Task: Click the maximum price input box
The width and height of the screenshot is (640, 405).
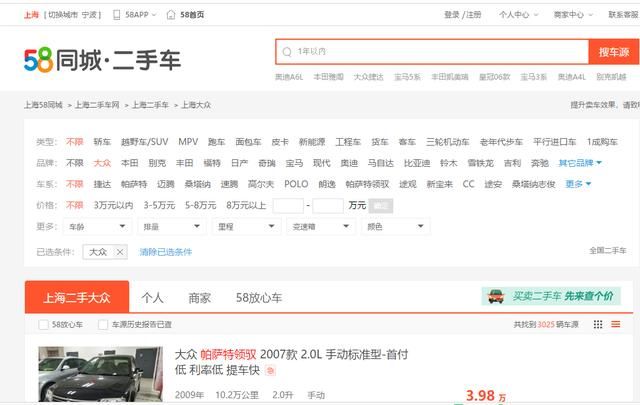Action: click(x=328, y=205)
